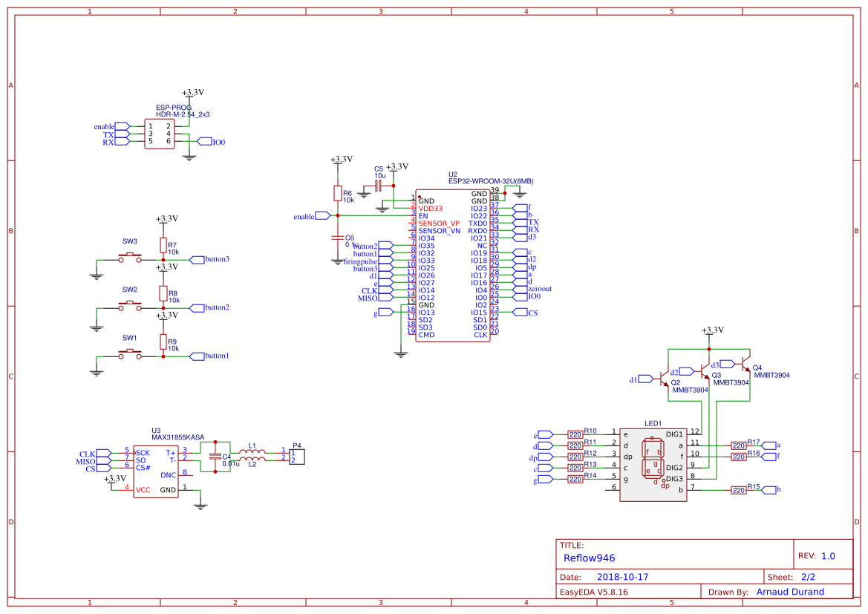Click the Reflow946 title text
This screenshot has height=614, width=868.
[588, 557]
